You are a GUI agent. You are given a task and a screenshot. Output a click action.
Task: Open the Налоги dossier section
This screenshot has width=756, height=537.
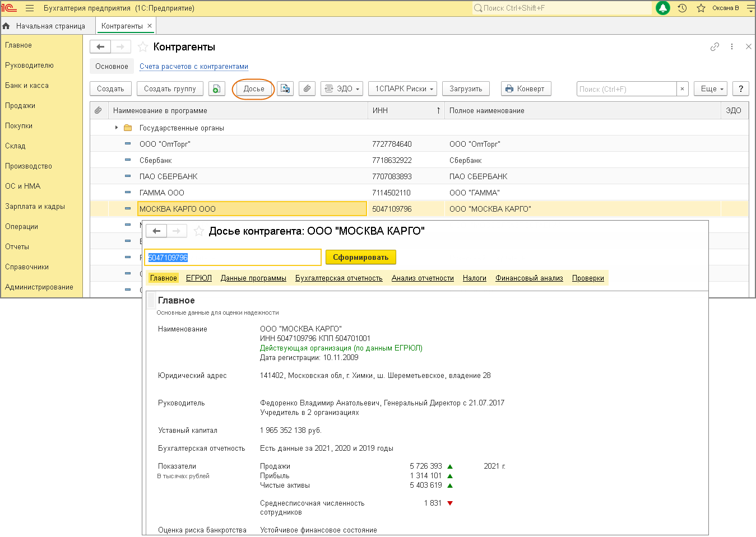pos(475,278)
